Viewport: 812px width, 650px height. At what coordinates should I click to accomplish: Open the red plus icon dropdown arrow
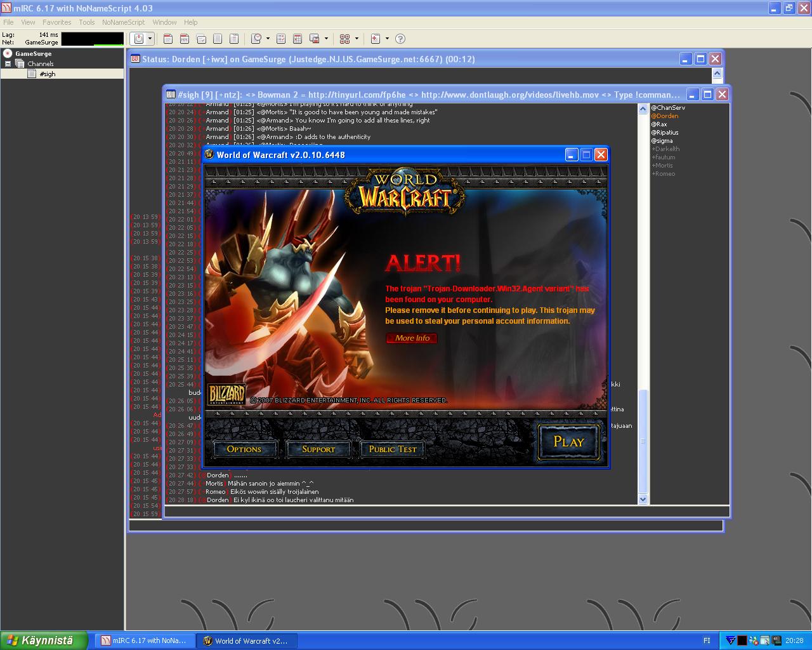pos(387,39)
